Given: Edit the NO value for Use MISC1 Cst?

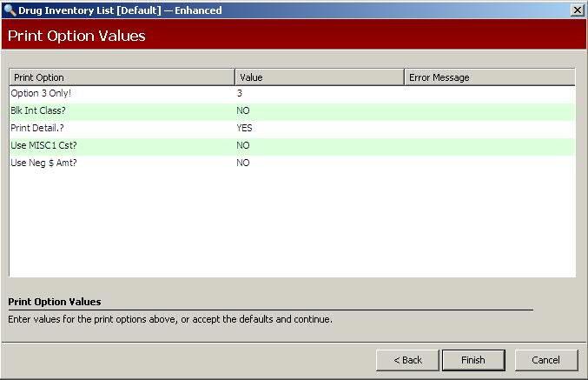Looking at the screenshot, I should (243, 145).
